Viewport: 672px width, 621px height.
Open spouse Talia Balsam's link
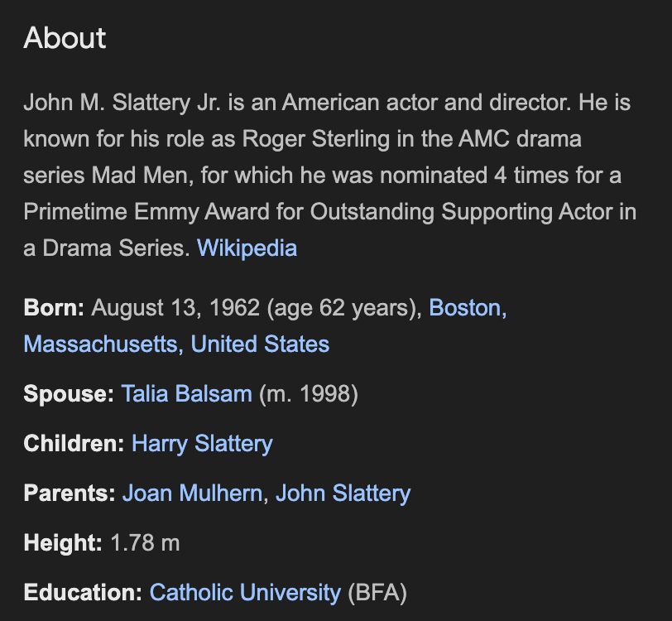point(187,393)
